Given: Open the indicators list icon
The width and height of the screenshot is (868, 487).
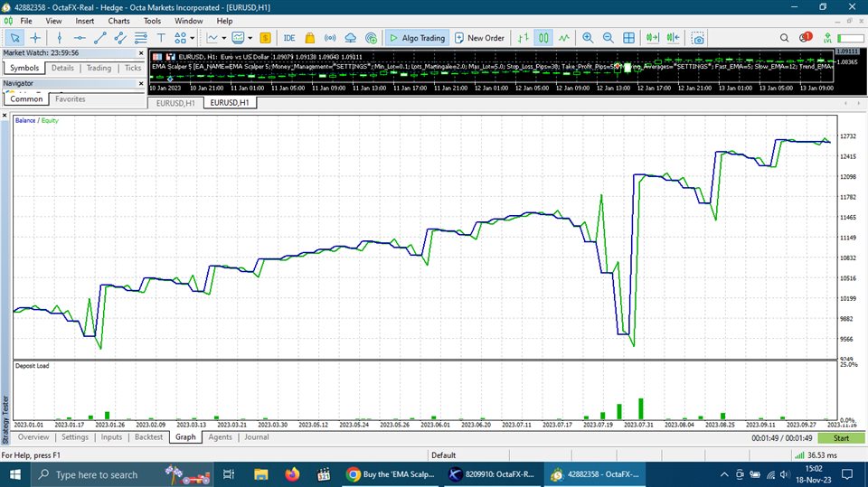Looking at the screenshot, I should (212, 38).
